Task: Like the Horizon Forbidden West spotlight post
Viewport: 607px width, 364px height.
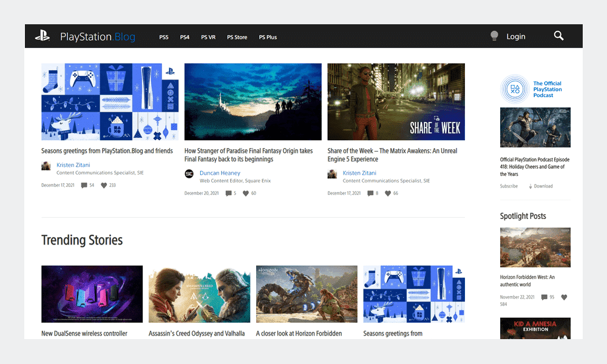Action: (x=564, y=297)
